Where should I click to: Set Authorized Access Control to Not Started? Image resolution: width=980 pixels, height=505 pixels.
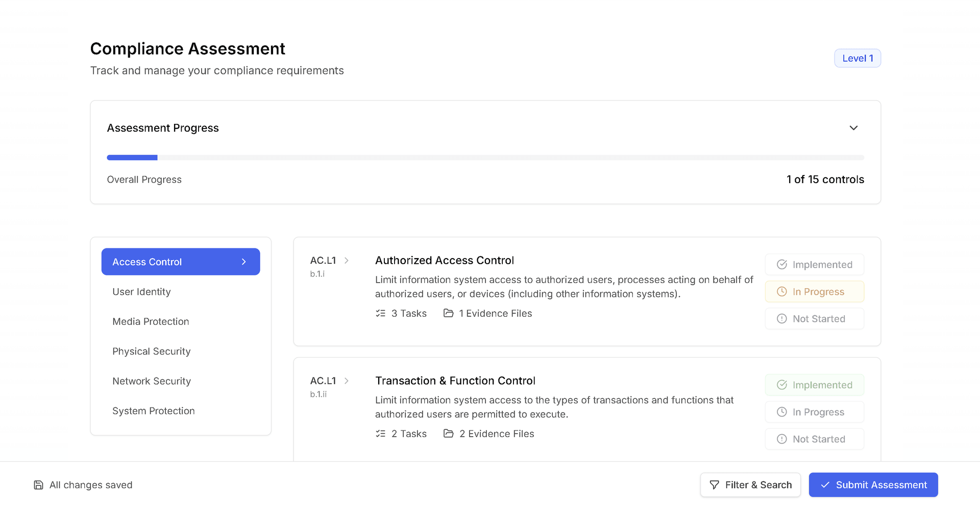point(814,318)
